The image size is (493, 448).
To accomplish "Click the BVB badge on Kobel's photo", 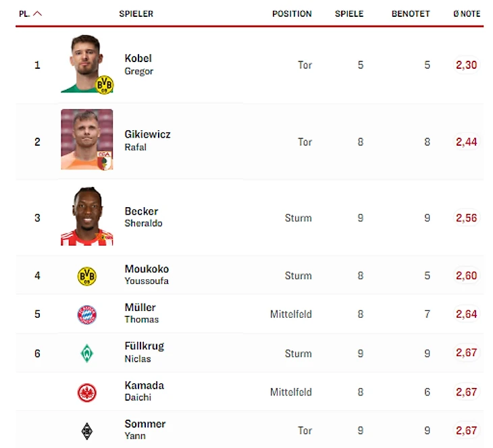I will coord(105,84).
